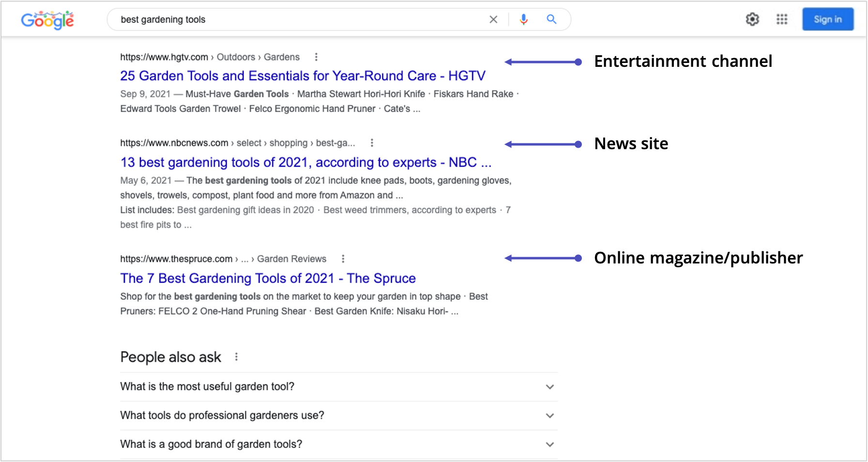This screenshot has height=462, width=868.
Task: Open 13 best gardening tools NBC link
Action: pyautogui.click(x=305, y=162)
